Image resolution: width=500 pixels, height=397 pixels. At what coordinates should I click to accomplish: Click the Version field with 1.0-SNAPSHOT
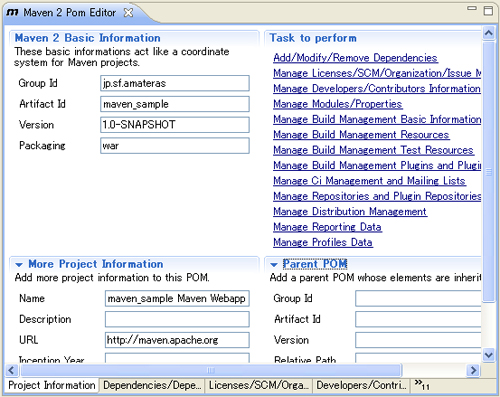tap(175, 125)
